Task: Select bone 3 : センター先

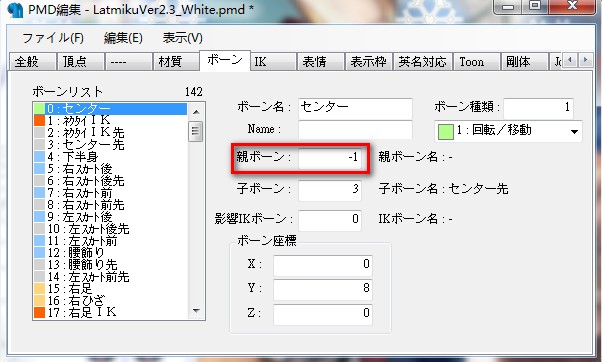Action: (110, 144)
